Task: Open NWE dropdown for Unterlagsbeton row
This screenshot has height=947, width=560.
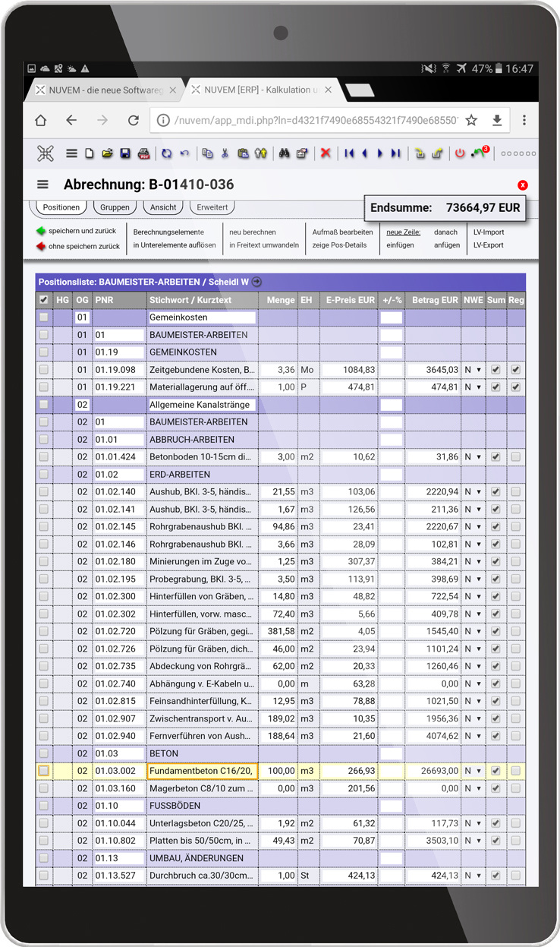Action: 473,823
